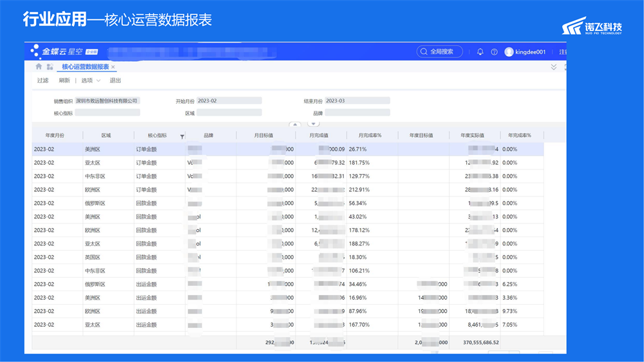The image size is (644, 362).
Task: Click the kingdee001 user avatar
Action: click(x=509, y=52)
